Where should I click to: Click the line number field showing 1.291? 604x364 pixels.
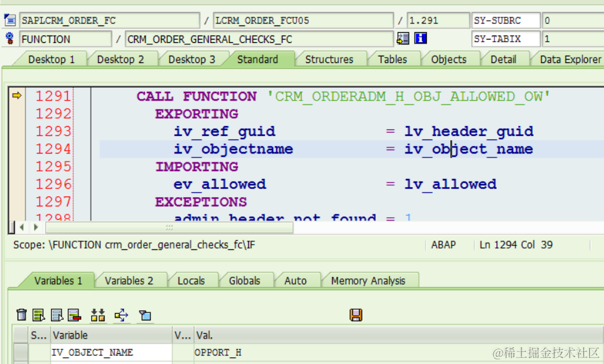(x=438, y=20)
